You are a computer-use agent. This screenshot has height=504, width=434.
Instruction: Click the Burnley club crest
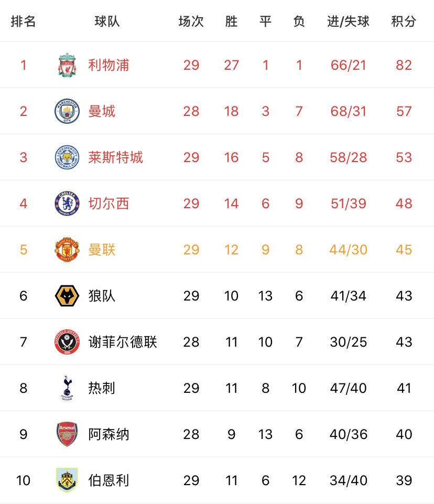point(67,480)
